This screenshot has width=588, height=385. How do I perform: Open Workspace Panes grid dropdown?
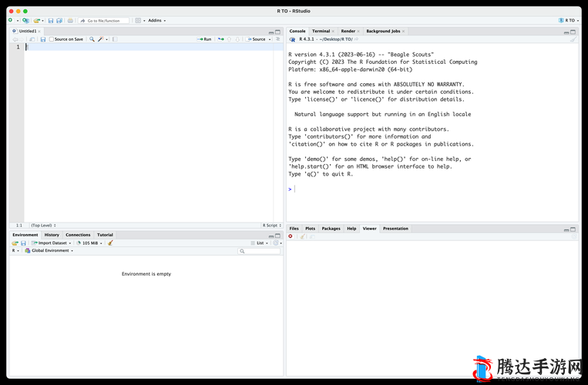pyautogui.click(x=140, y=21)
